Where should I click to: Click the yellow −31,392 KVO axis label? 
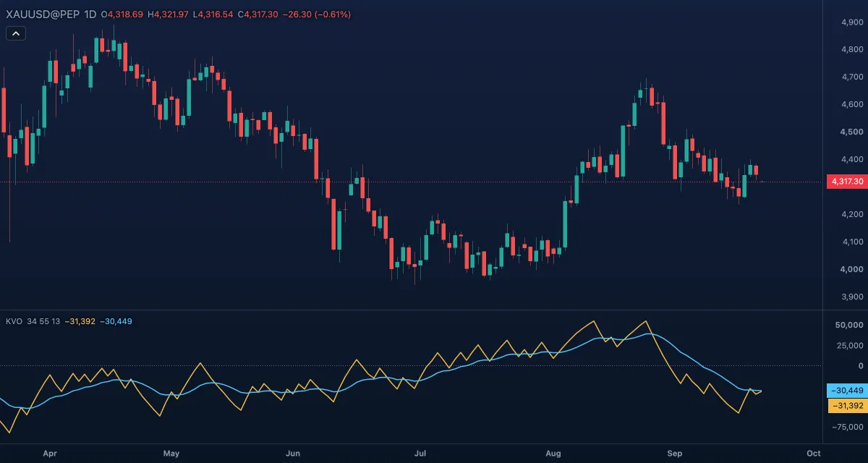pyautogui.click(x=846, y=406)
